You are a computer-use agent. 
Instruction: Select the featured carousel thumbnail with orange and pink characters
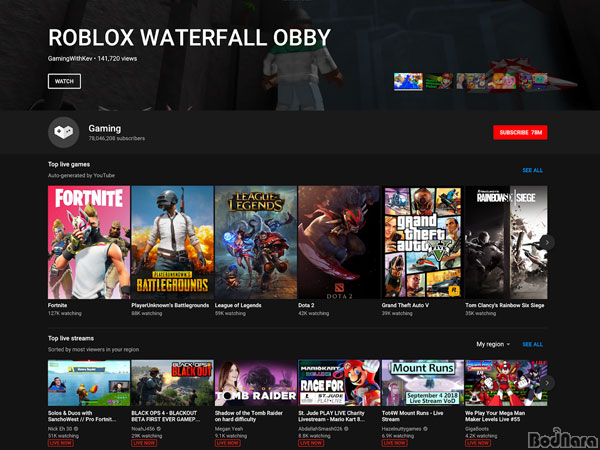[x=502, y=82]
